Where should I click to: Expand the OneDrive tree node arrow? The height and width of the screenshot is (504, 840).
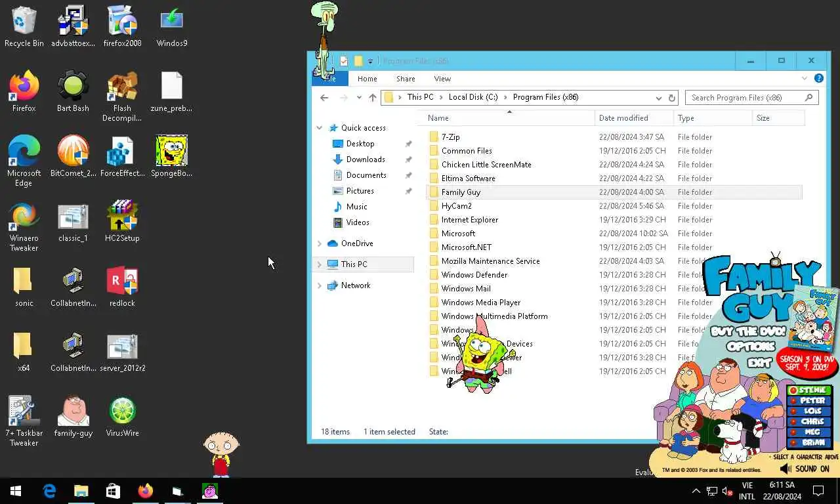pos(320,243)
